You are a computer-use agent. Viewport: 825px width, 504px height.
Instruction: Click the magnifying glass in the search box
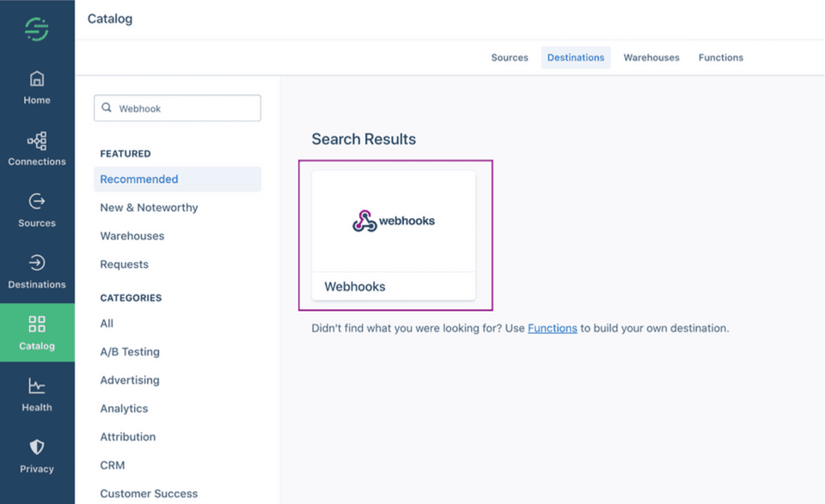(106, 107)
